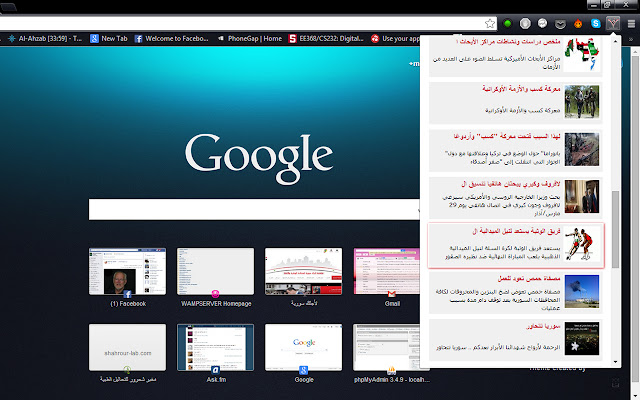Click the Skype extension icon
640x400 pixels.
(596, 24)
